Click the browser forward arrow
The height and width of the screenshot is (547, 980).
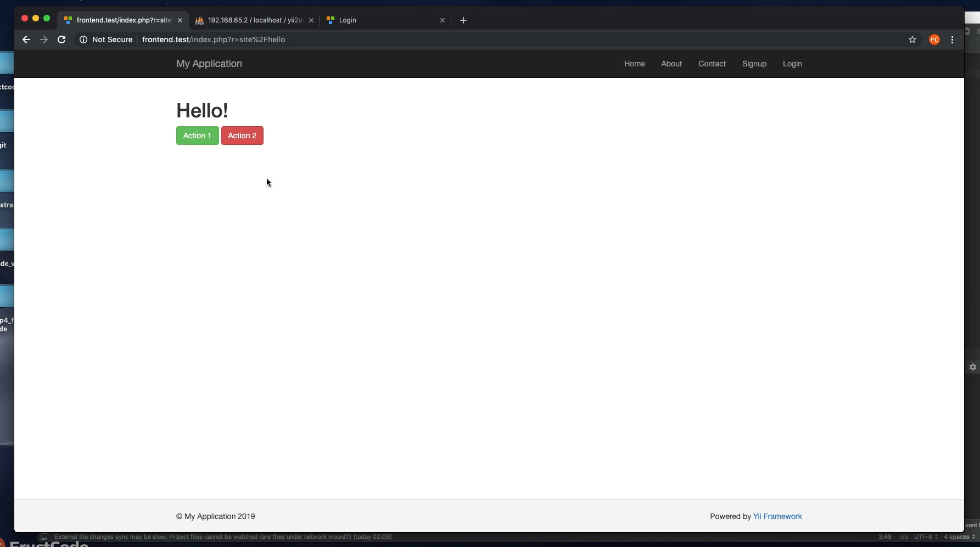coord(44,40)
